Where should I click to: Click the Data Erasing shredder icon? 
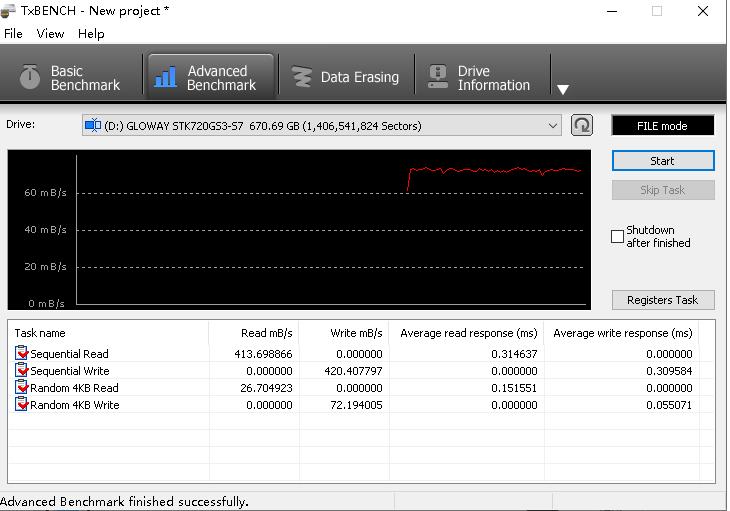point(301,77)
